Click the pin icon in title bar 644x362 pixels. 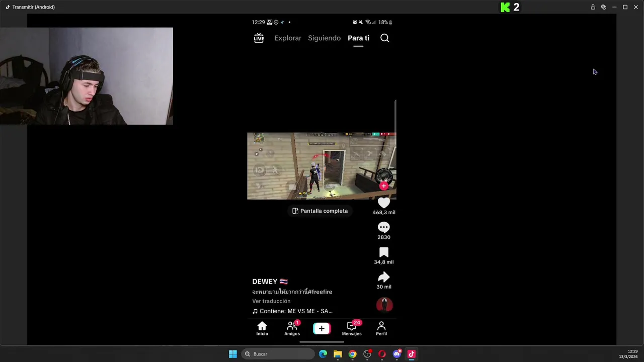(604, 7)
